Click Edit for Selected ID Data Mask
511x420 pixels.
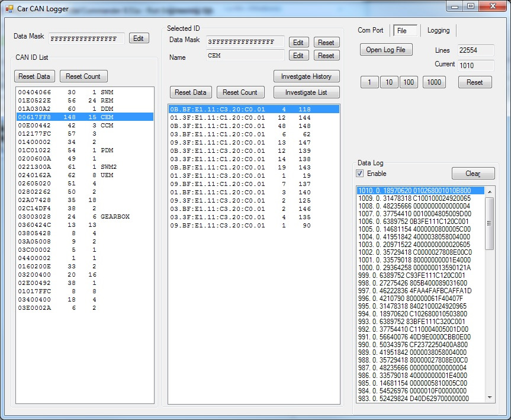pos(298,43)
